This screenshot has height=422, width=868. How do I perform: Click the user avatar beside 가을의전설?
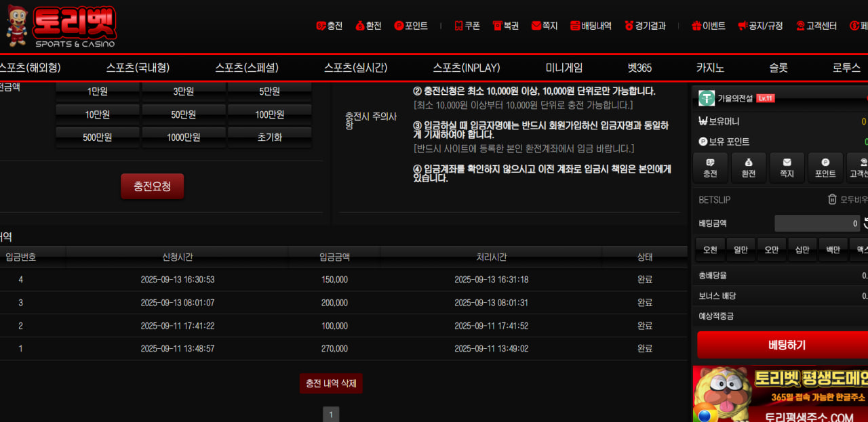707,98
